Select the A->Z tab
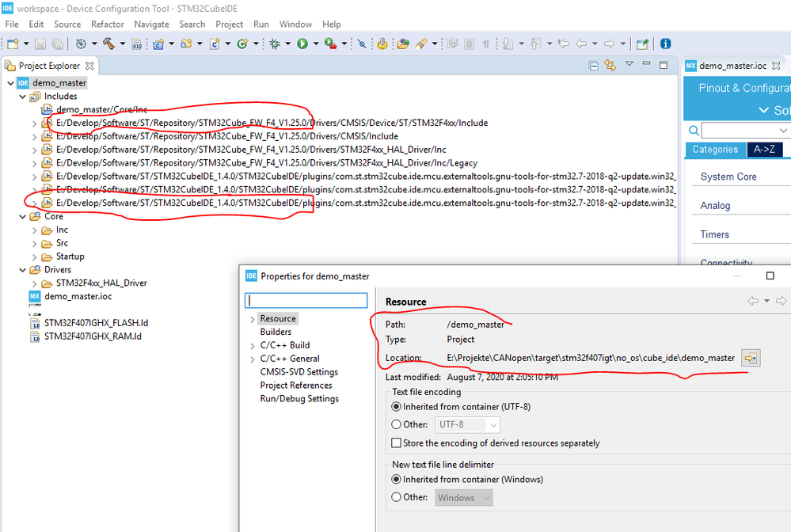 [764, 150]
